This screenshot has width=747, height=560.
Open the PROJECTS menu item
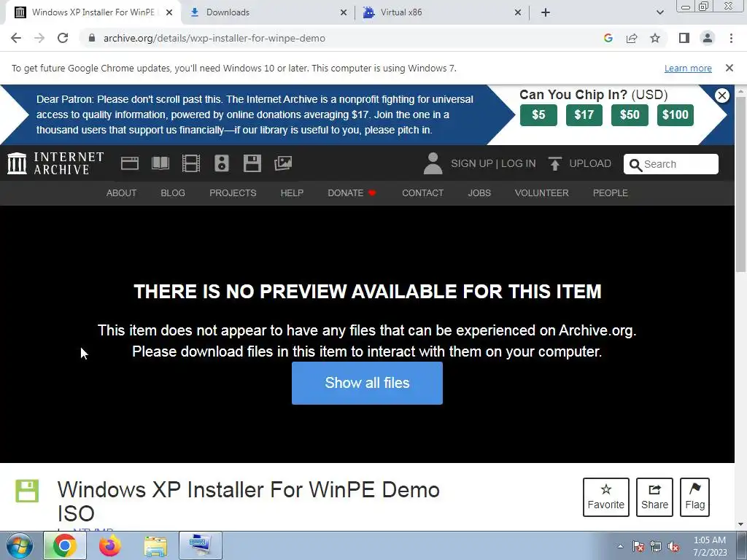tap(233, 192)
